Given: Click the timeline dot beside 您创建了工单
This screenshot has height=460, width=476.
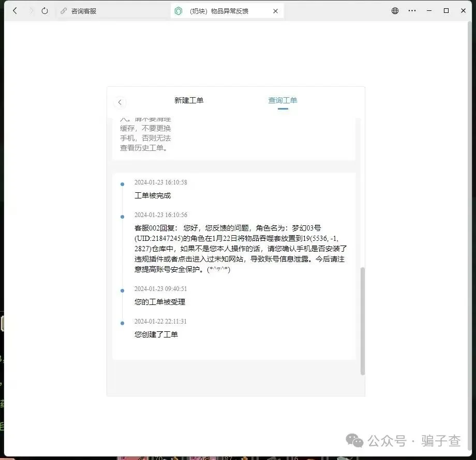Looking at the screenshot, I should tap(122, 323).
